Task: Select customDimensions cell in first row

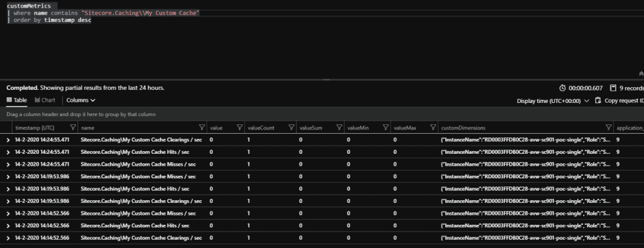Action: (525, 140)
